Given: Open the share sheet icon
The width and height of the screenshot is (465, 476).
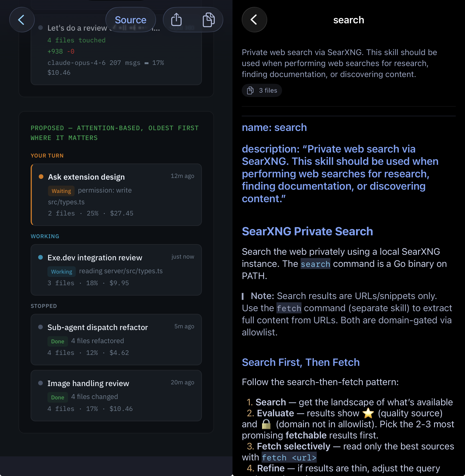Looking at the screenshot, I should click(176, 20).
